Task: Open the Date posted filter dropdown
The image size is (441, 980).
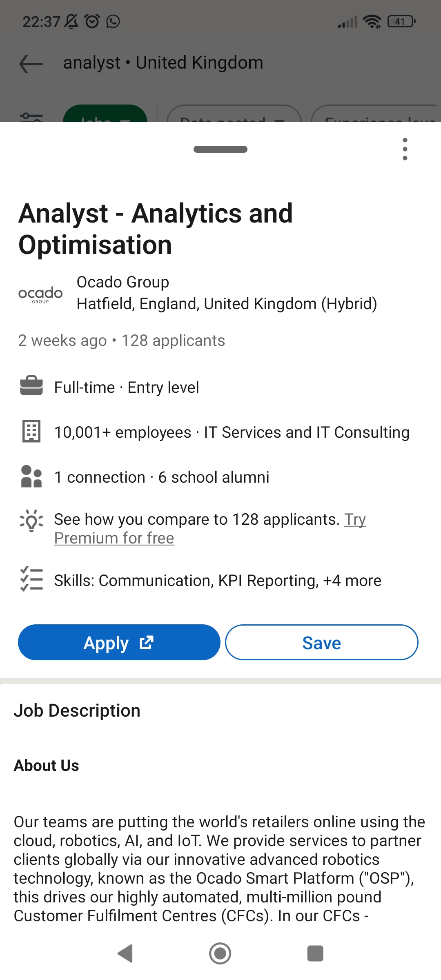Action: pos(234,116)
